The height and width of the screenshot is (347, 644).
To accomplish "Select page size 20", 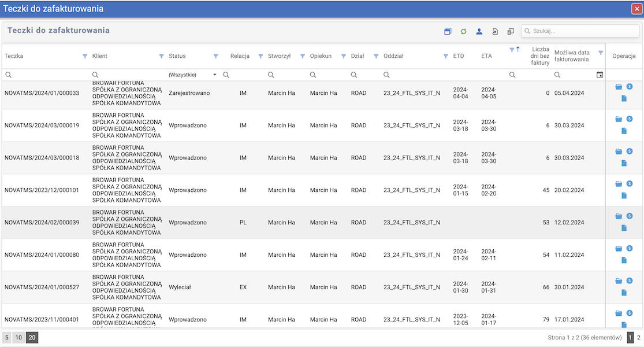I will 32,338.
